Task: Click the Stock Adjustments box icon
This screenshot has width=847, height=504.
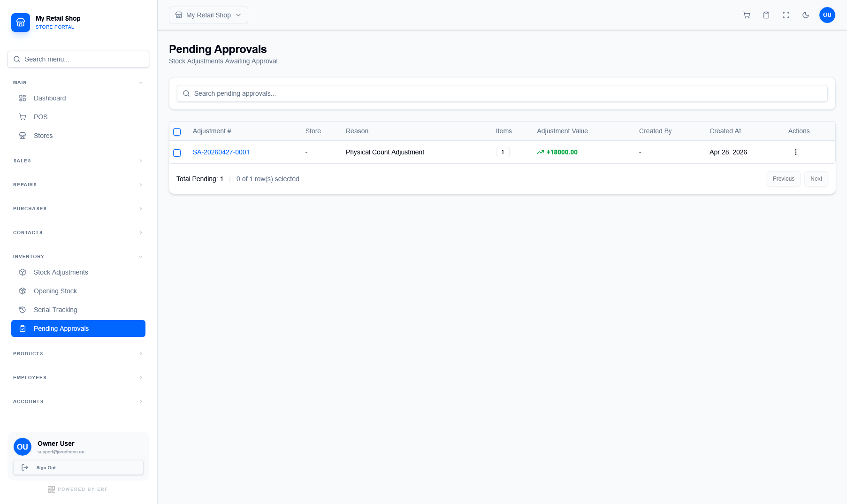Action: point(23,272)
